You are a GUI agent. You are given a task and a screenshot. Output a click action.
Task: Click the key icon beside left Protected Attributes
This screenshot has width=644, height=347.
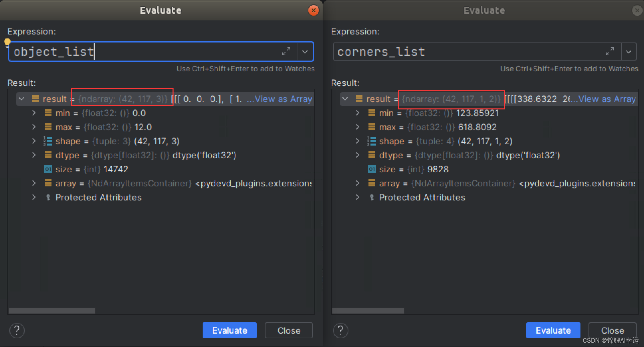tap(48, 197)
